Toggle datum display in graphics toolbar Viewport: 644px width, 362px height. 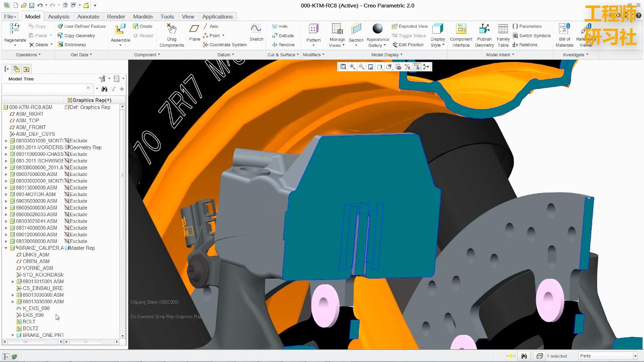click(408, 66)
